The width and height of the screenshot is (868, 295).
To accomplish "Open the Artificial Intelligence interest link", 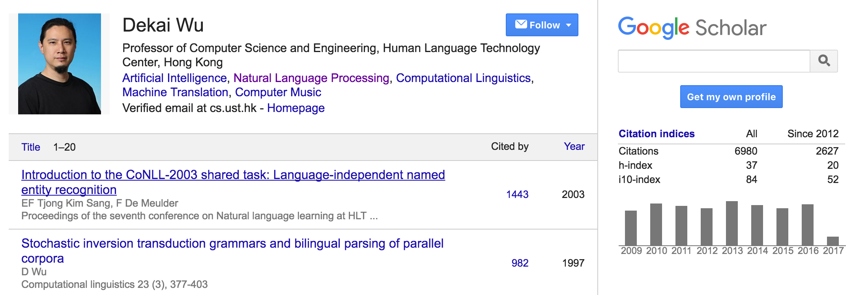I will tap(174, 78).
